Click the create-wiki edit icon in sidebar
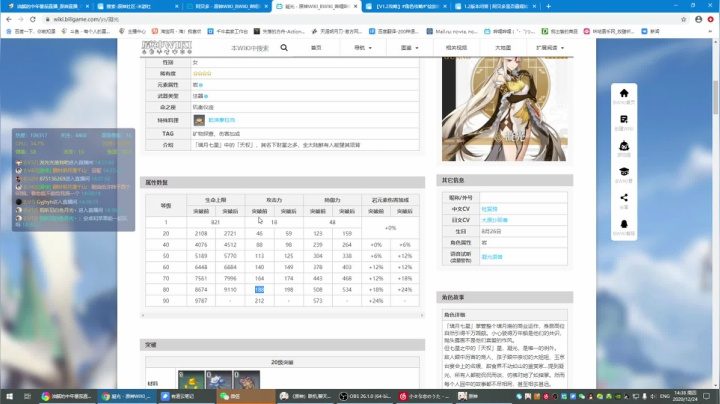Viewport: 720px width, 404px height. point(624,119)
